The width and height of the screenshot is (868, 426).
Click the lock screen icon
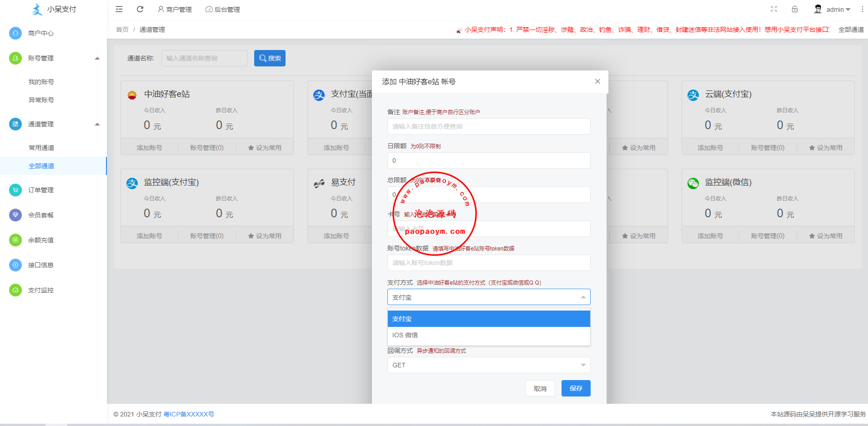(x=795, y=9)
